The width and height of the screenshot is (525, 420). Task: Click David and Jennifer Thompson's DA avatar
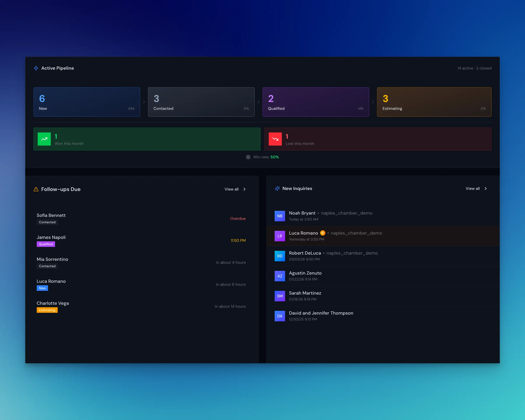point(280,316)
